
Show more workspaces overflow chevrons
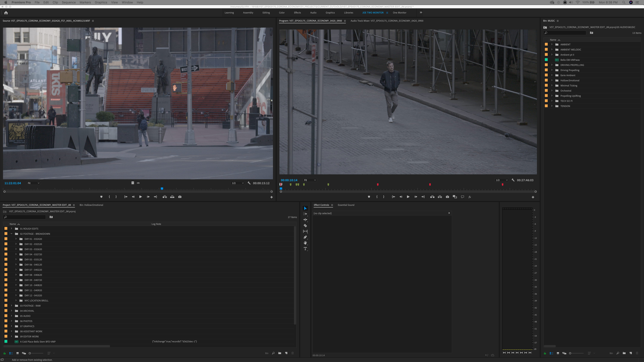point(421,13)
